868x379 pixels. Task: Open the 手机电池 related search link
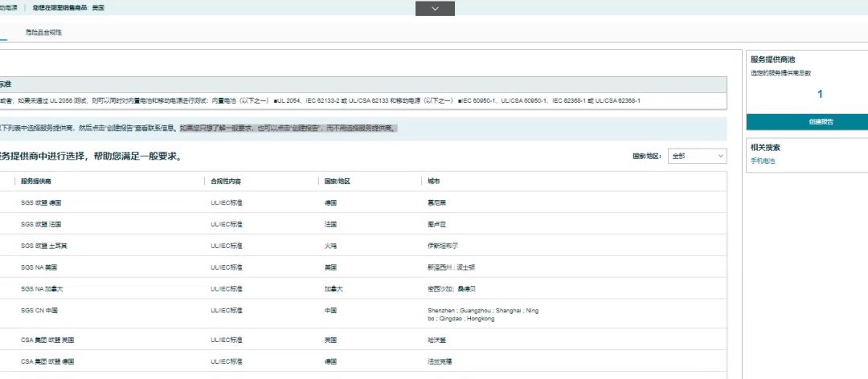763,161
